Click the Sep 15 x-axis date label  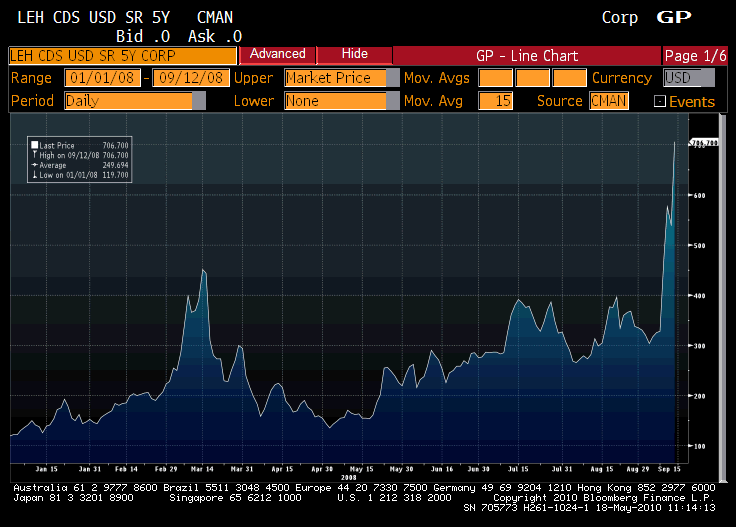coord(669,469)
